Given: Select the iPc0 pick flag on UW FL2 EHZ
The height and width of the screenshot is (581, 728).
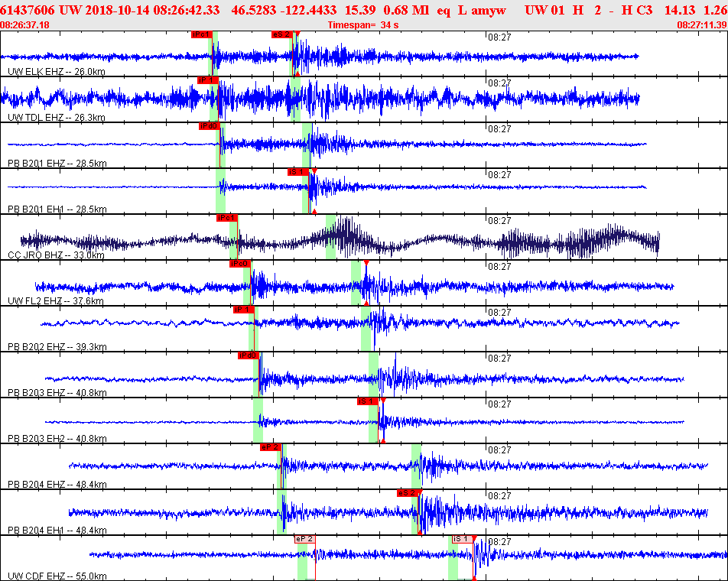Looking at the screenshot, I should pyautogui.click(x=240, y=264).
